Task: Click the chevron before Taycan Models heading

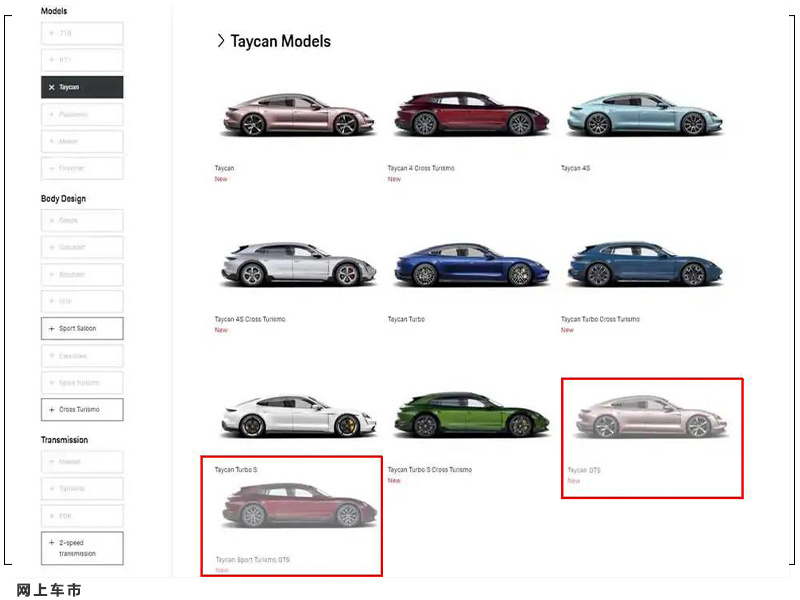Action: click(221, 41)
